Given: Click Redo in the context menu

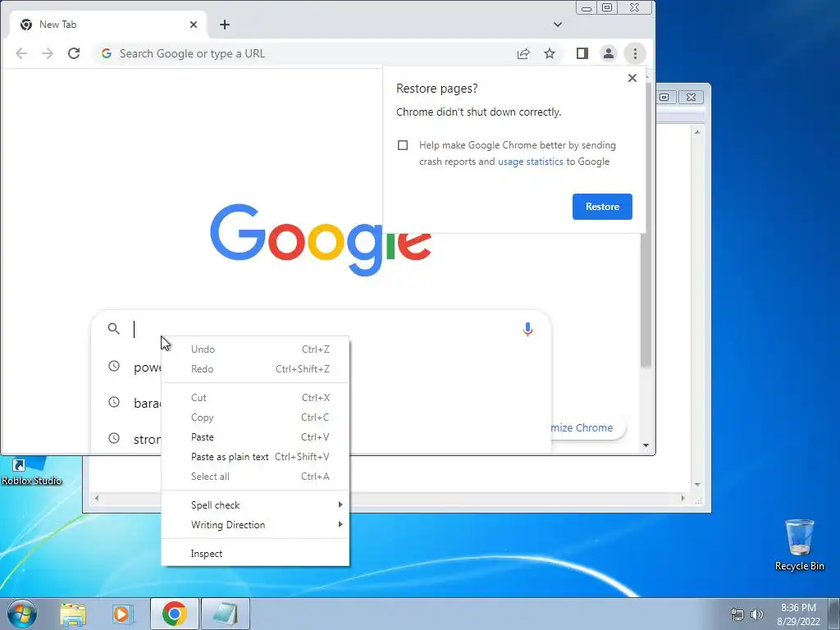Looking at the screenshot, I should (256, 369).
